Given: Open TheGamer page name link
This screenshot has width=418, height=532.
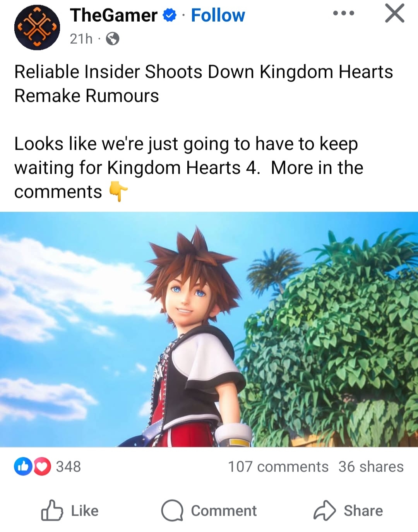Looking at the screenshot, I should pos(113,15).
